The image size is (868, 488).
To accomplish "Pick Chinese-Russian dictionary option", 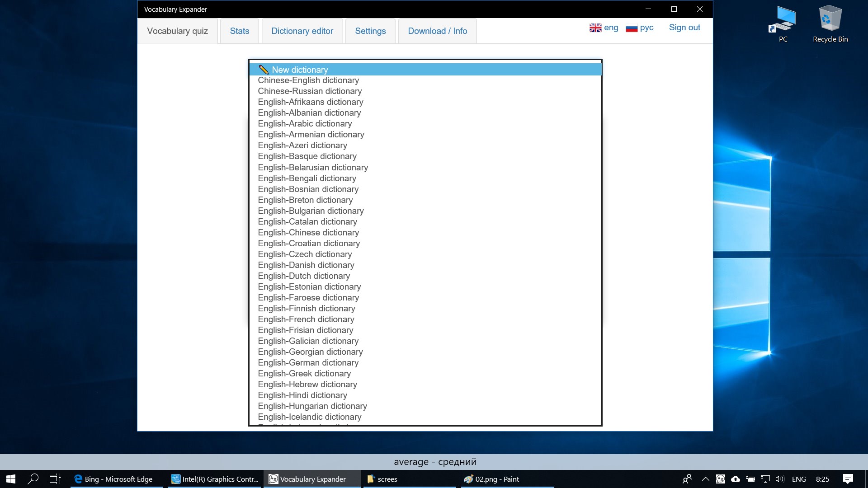I will [x=310, y=91].
